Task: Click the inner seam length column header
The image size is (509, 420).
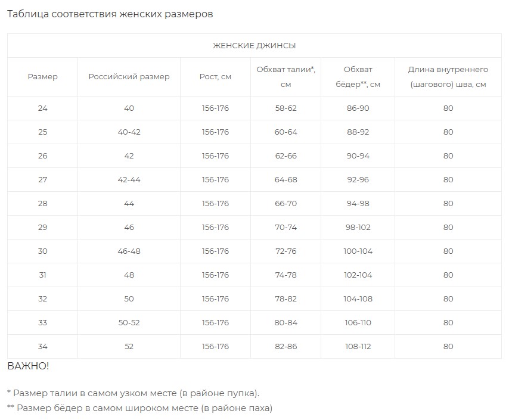Action: click(448, 77)
